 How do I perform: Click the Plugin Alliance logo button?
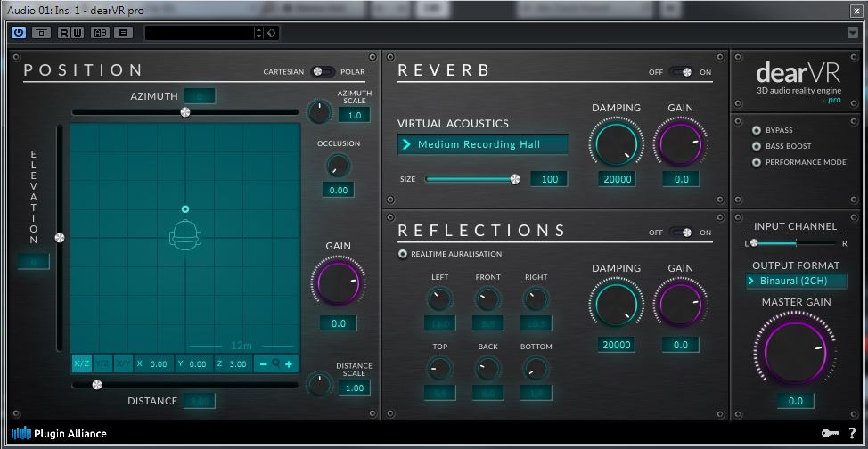pos(59,434)
